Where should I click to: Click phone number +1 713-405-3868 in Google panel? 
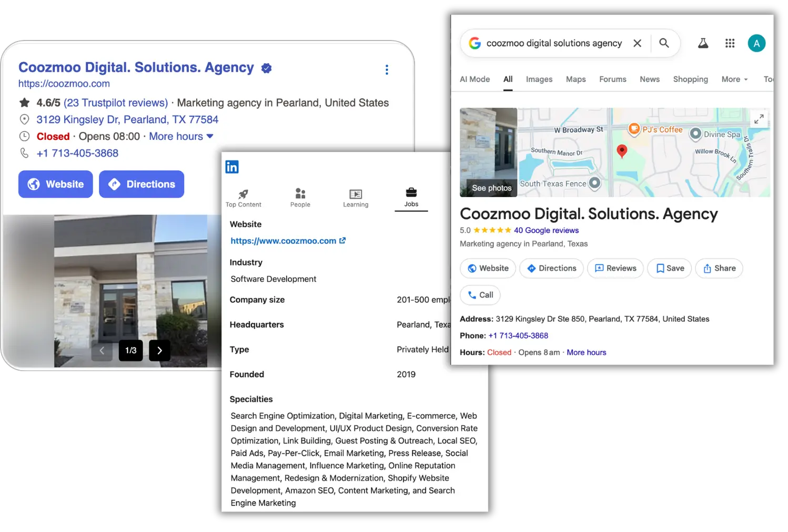click(518, 336)
